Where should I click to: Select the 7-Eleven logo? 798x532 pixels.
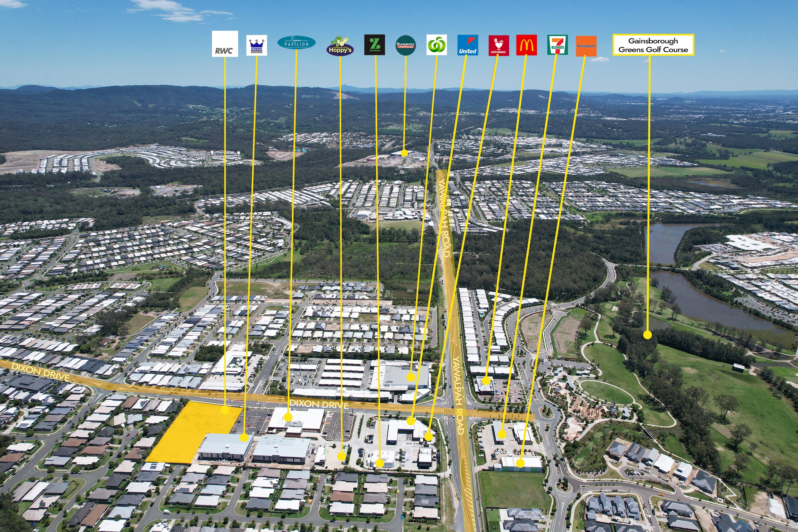557,45
